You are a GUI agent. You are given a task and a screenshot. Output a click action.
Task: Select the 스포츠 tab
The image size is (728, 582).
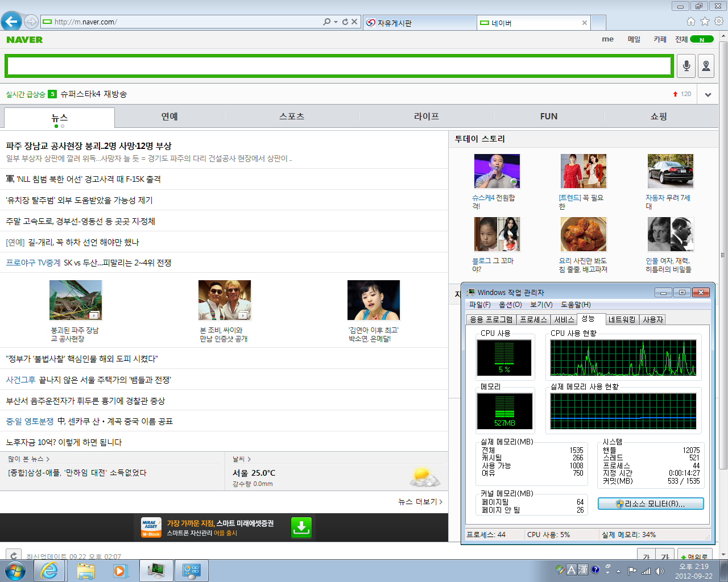292,117
